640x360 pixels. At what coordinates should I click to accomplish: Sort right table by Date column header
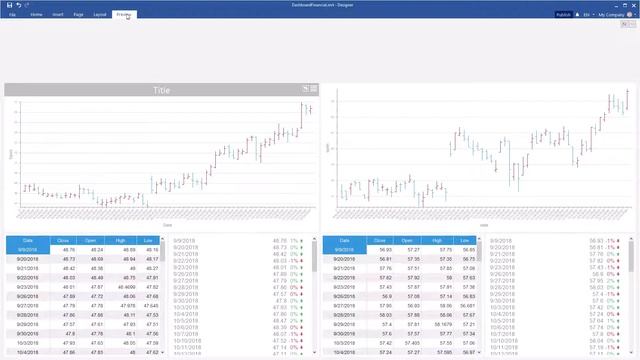coord(344,240)
